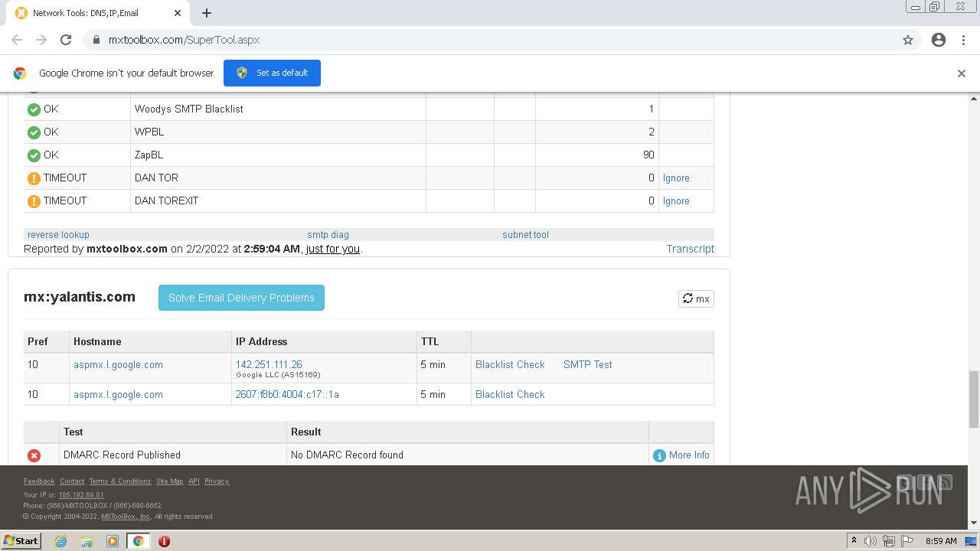This screenshot has width=980, height=551.
Task: Close the Network Tools tab
Action: (x=178, y=13)
